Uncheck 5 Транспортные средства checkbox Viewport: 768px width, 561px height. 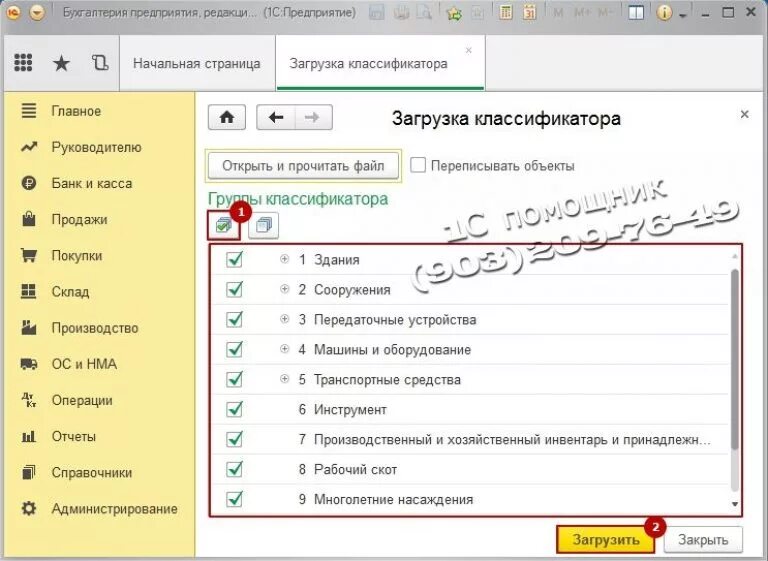pyautogui.click(x=235, y=379)
